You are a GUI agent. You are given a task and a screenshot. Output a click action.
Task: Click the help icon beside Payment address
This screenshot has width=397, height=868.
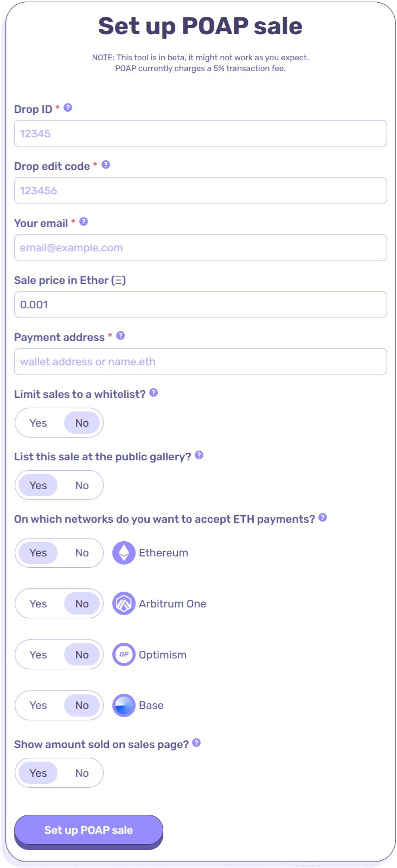tap(120, 335)
